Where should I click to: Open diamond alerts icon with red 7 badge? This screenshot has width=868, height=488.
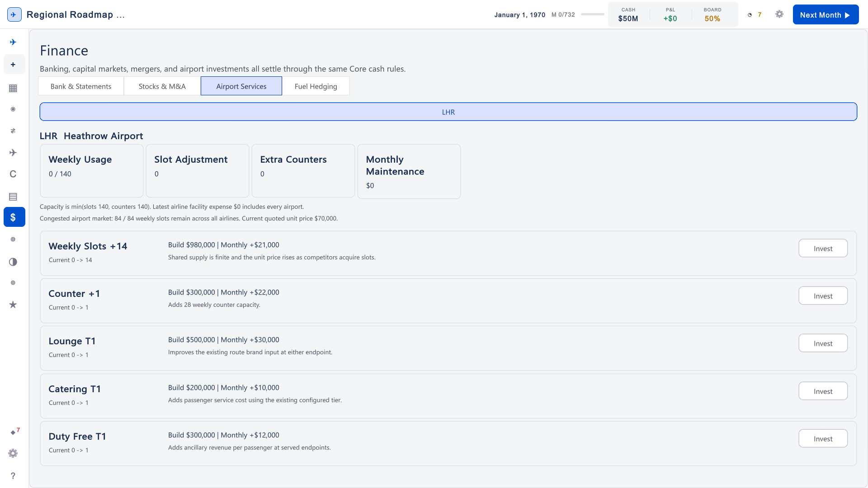[x=14, y=432]
